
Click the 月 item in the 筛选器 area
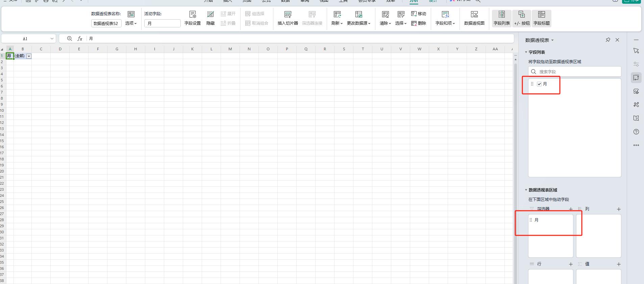pos(551,220)
